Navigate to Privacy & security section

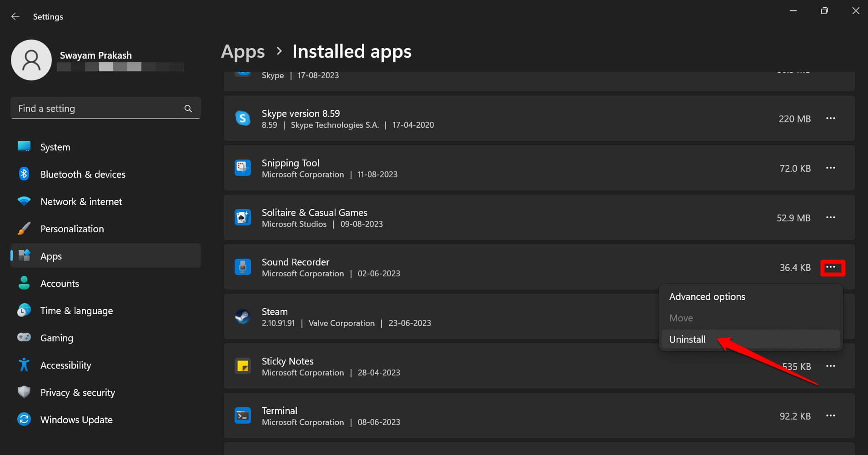[77, 392]
